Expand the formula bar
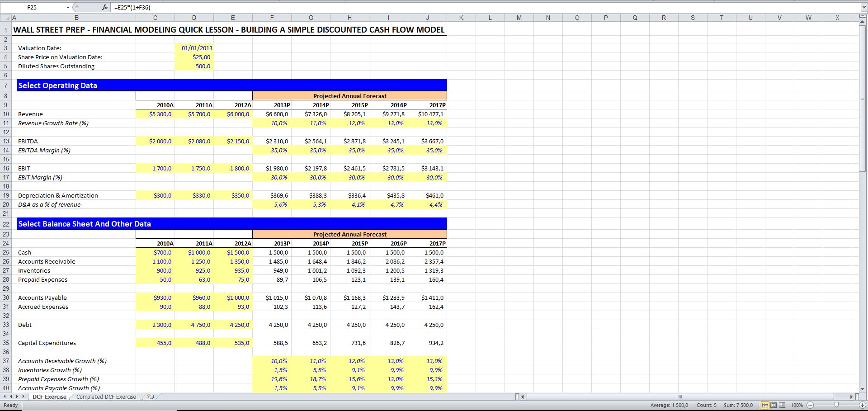 pos(863,7)
